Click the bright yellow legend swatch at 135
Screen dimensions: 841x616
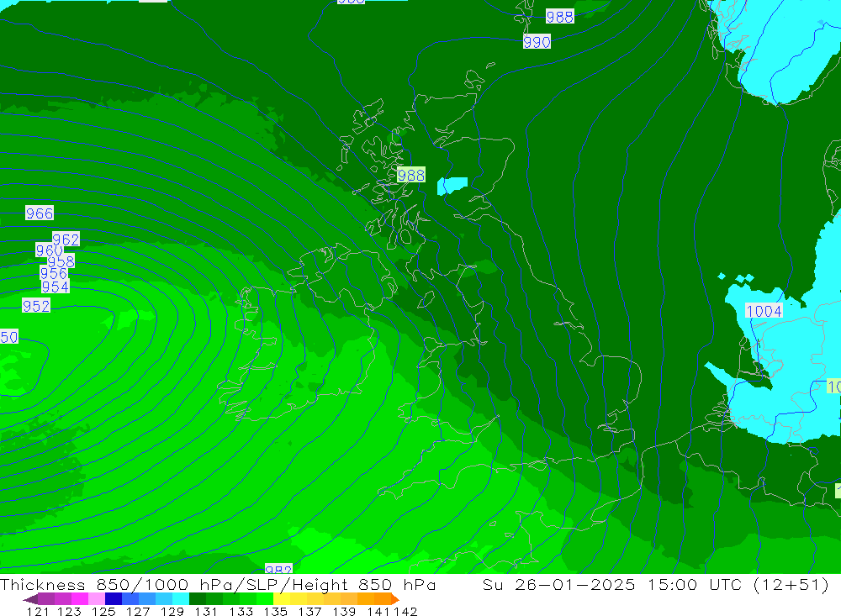tap(282, 599)
